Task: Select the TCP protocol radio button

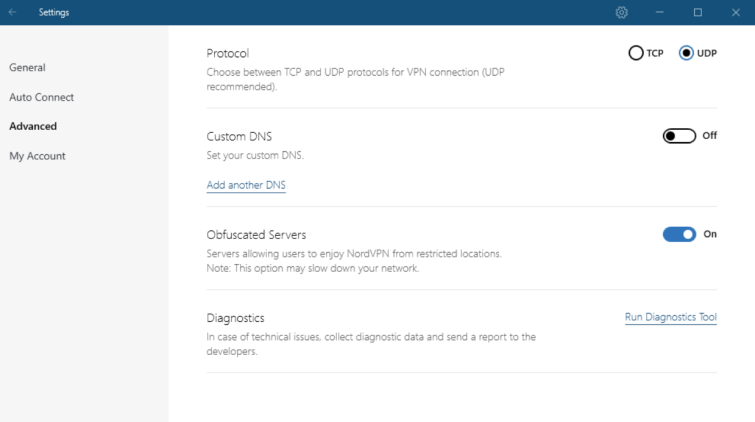Action: [x=636, y=53]
